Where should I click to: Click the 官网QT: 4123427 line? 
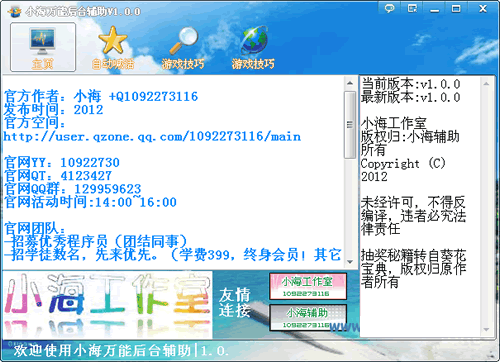coord(58,176)
